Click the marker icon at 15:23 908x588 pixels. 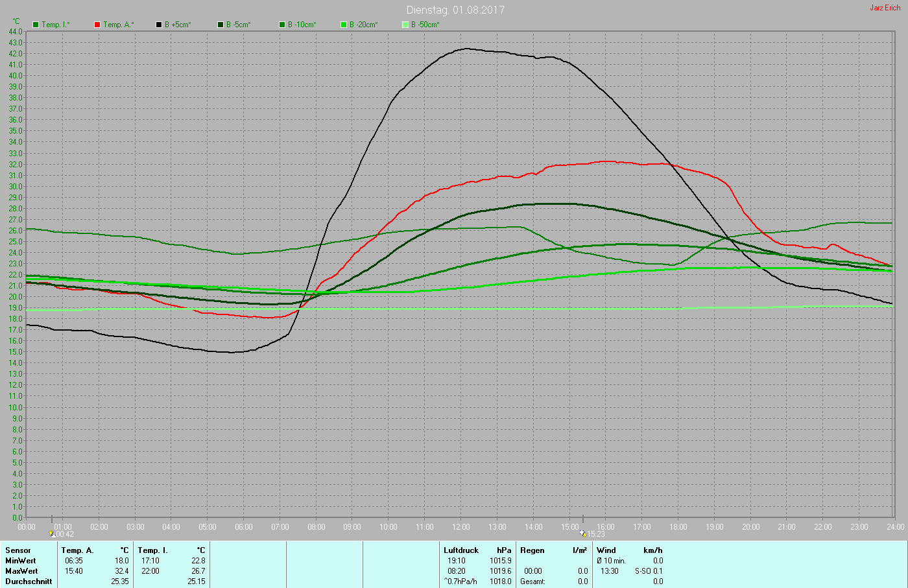pyautogui.click(x=583, y=534)
